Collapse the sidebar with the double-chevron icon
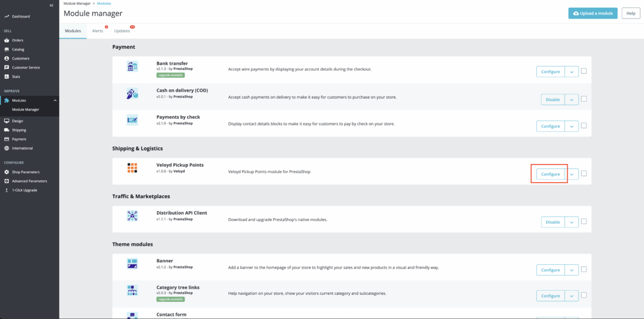This screenshot has height=319, width=644. 51,5
